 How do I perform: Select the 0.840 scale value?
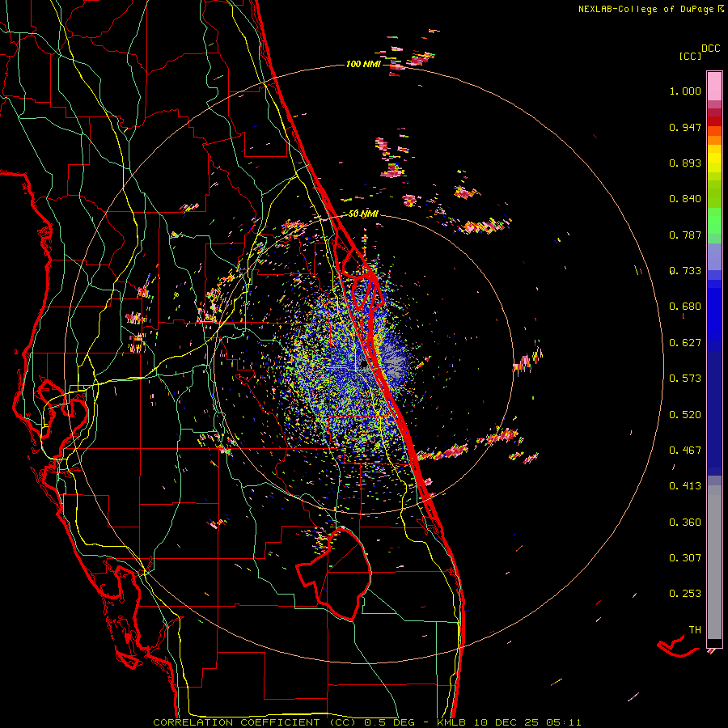(x=685, y=199)
